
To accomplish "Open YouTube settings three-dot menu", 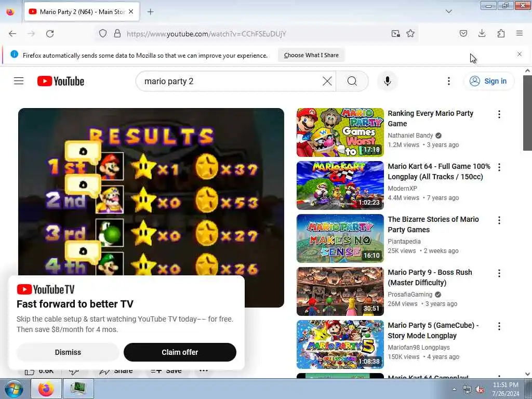I will coord(449,81).
